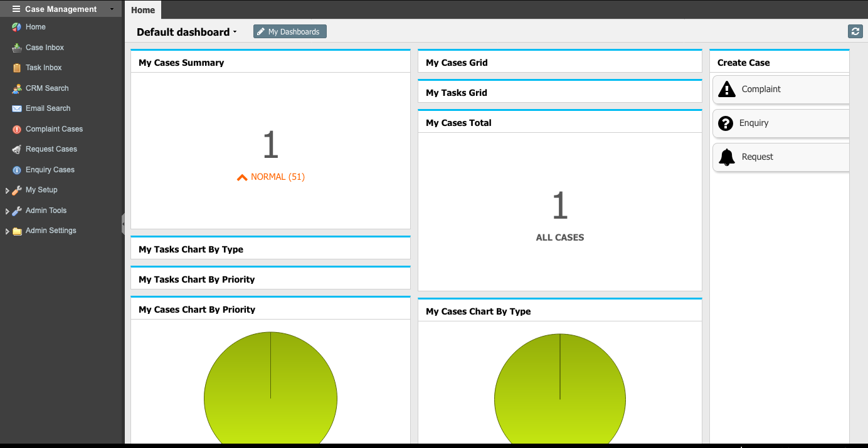Click the dashboard refresh icon
Image resolution: width=868 pixels, height=448 pixels.
click(855, 31)
